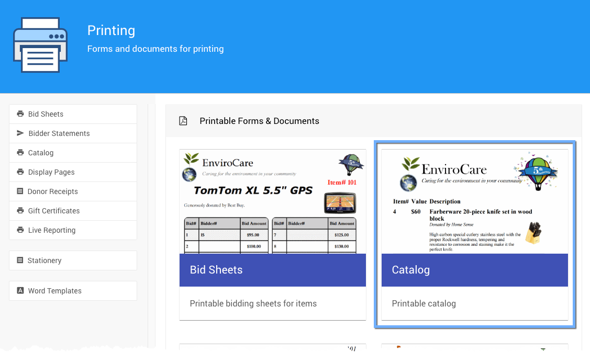Click the printer icon beside Live Reporting
Screen dimensions: 590x364
coord(20,230)
